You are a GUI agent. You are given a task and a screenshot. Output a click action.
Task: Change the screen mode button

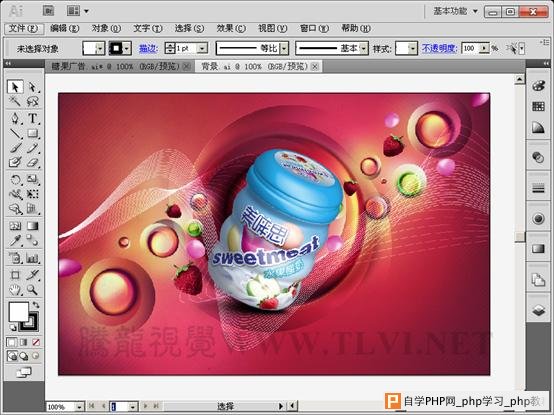[24, 372]
